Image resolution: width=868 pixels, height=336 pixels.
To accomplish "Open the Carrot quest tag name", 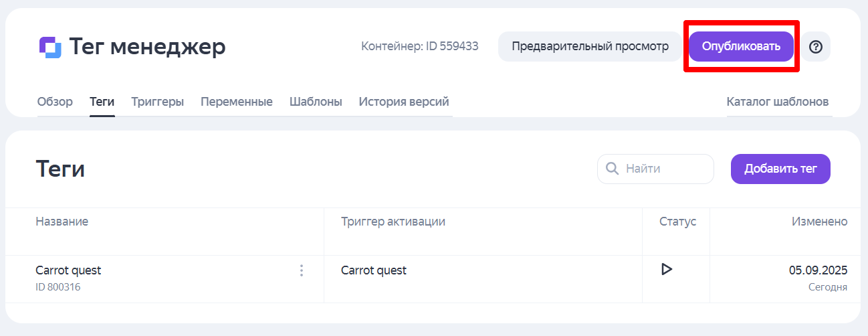I will (68, 270).
